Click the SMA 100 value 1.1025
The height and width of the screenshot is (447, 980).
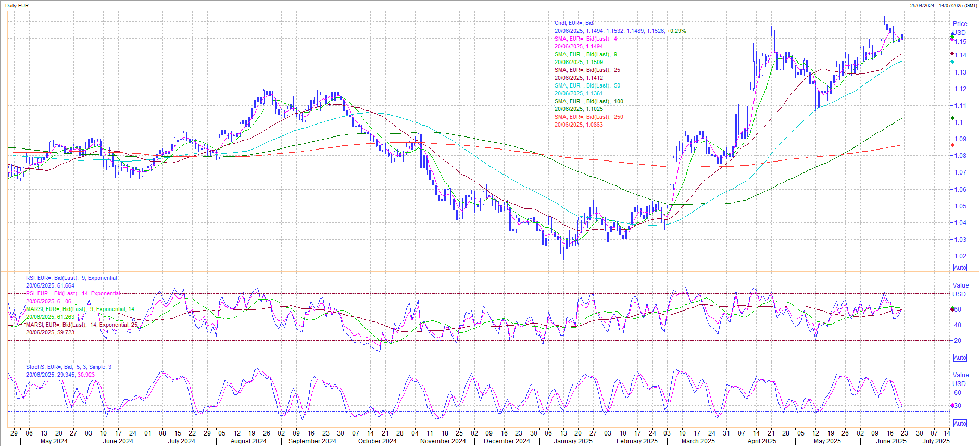(595, 109)
